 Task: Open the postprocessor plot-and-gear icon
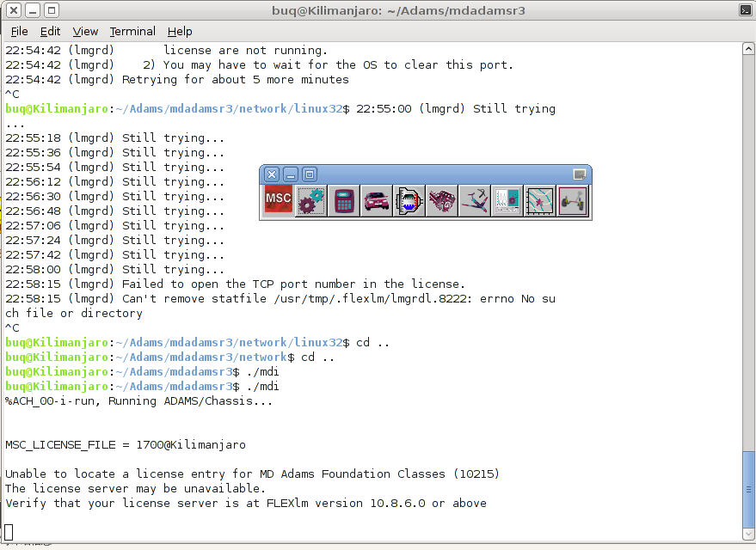pyautogui.click(x=507, y=201)
